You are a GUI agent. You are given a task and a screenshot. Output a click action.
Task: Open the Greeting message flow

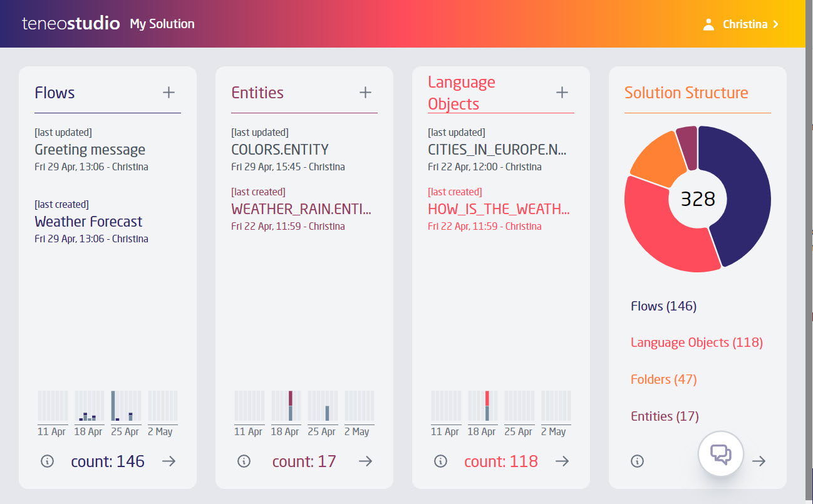pos(90,150)
